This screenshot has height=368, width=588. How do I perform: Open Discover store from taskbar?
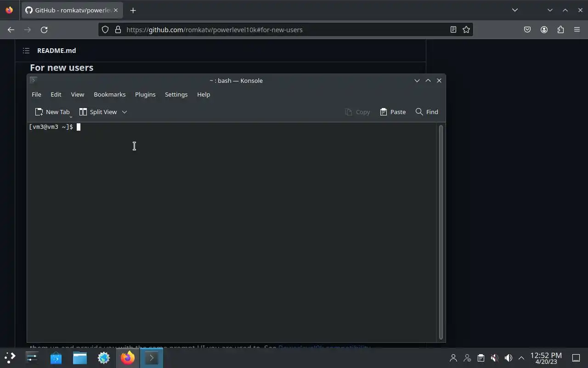click(x=56, y=357)
